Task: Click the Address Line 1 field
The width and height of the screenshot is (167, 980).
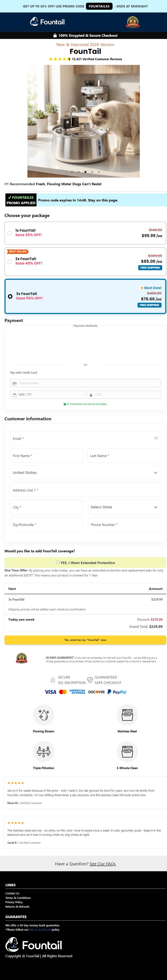Action: pyautogui.click(x=85, y=490)
